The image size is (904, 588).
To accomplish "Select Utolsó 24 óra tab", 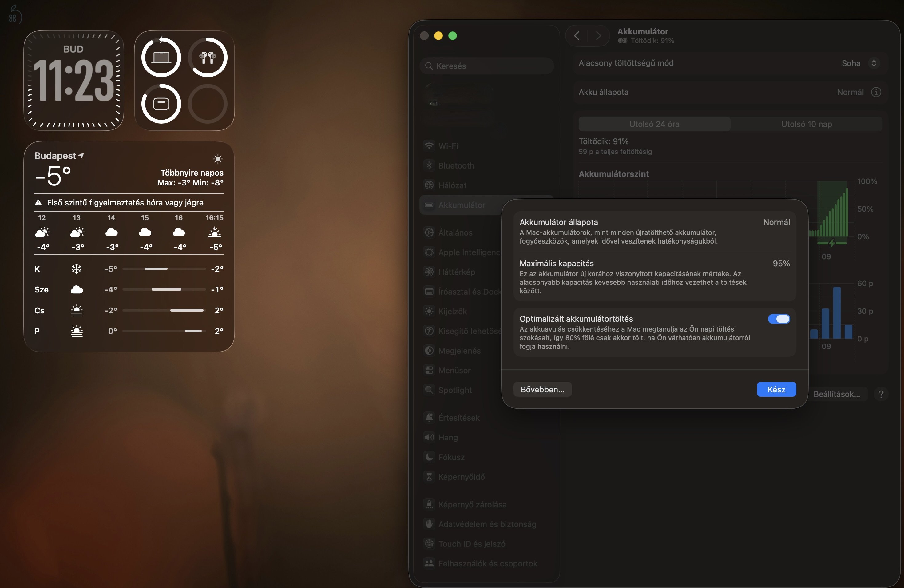I will 654,124.
